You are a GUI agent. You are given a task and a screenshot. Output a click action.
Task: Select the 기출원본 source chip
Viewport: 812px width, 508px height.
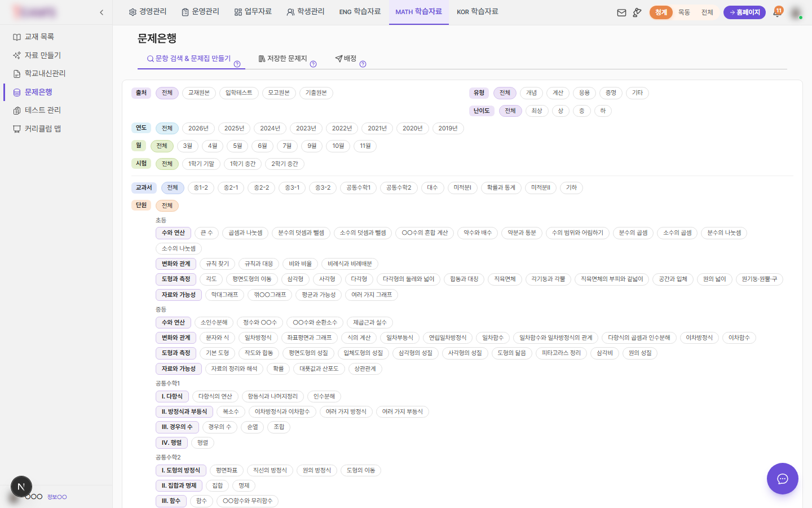tap(316, 93)
